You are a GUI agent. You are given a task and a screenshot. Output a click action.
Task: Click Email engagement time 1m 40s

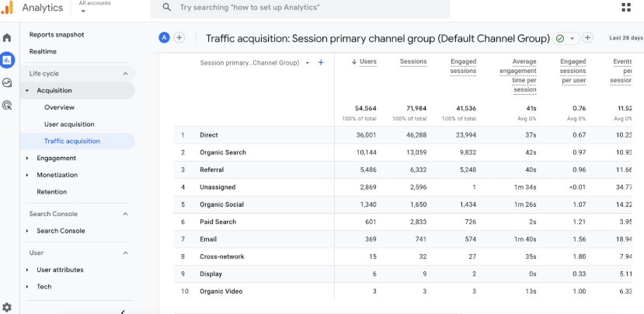(x=526, y=239)
